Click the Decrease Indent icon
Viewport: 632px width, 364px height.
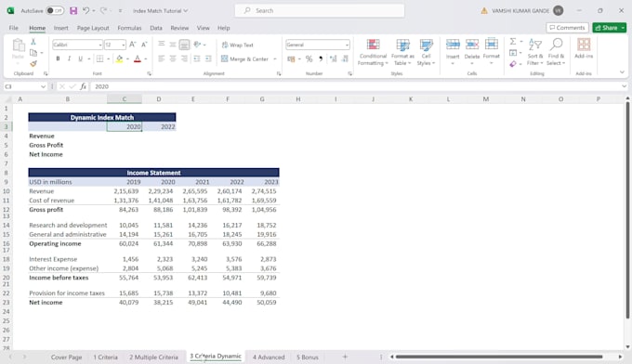coord(197,58)
